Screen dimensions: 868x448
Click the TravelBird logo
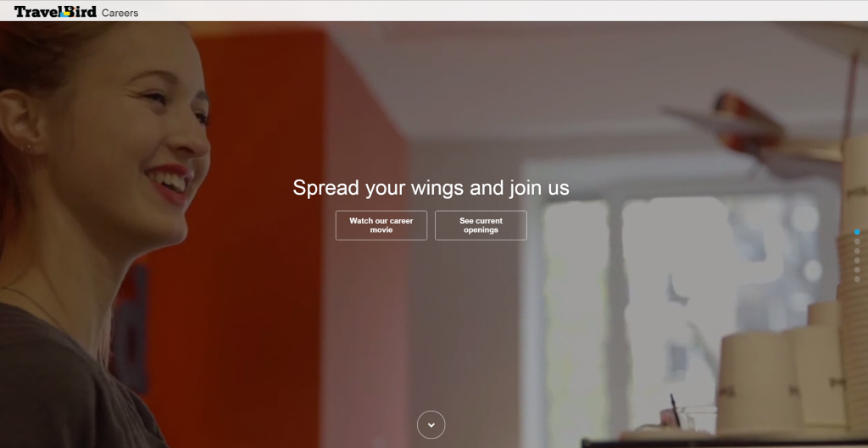[55, 12]
